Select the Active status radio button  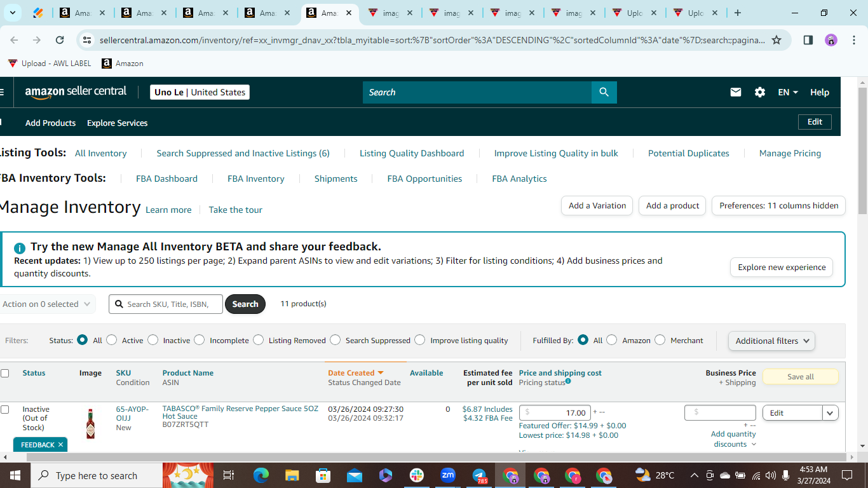(x=112, y=340)
